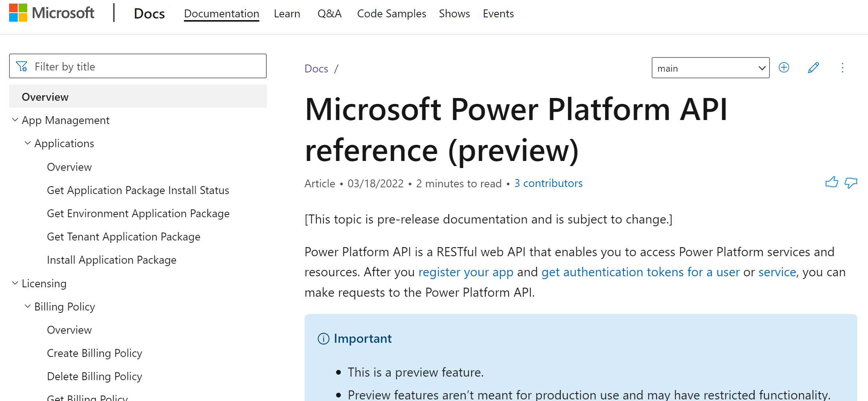Collapse the Licensing section
This screenshot has height=401, width=868.
point(15,283)
